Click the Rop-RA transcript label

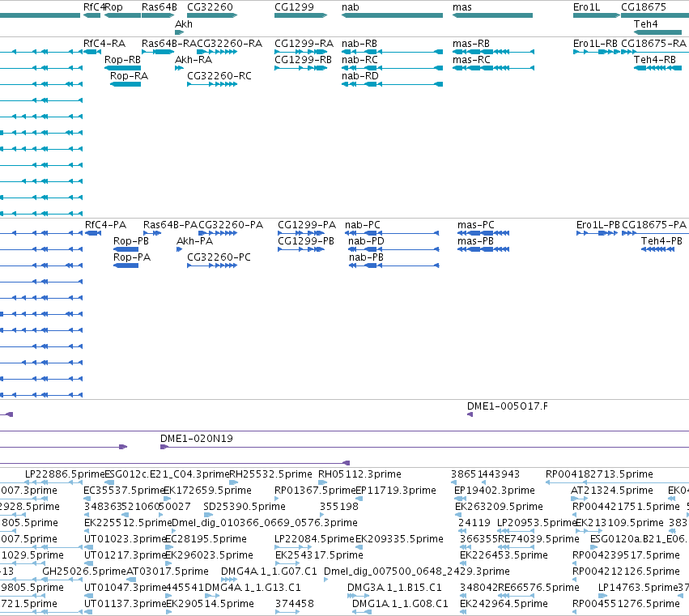[x=130, y=75]
